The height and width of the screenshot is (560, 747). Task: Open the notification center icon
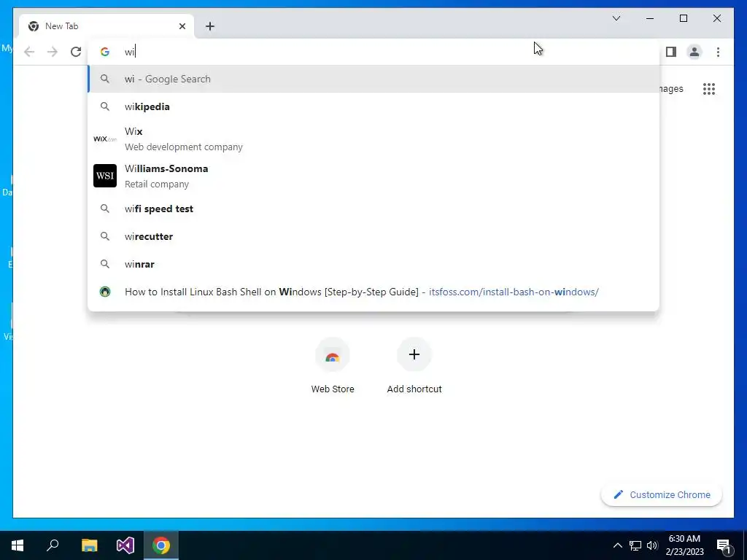[724, 546]
